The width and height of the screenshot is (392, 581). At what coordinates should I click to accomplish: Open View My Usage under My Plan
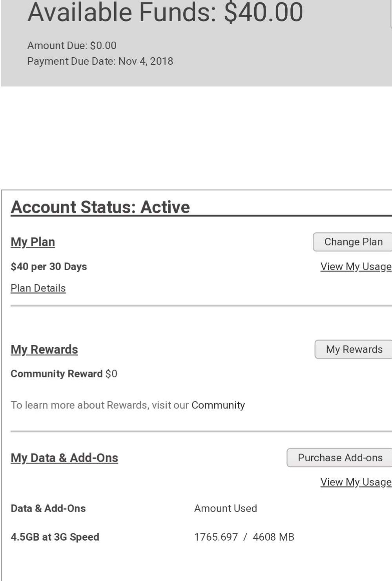tap(356, 267)
